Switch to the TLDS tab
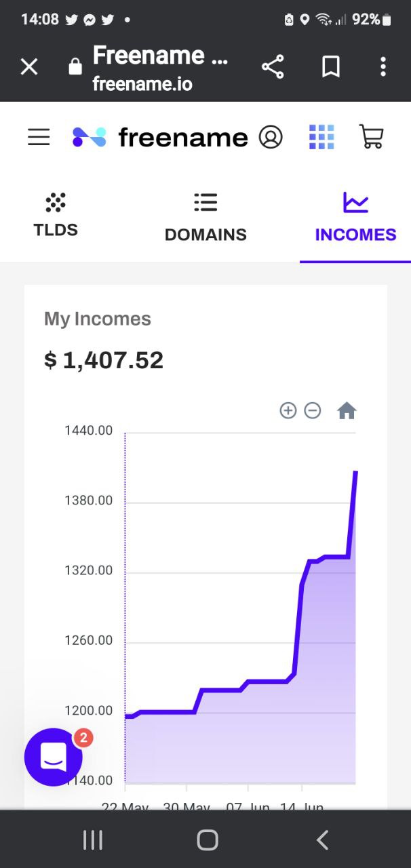 point(56,216)
